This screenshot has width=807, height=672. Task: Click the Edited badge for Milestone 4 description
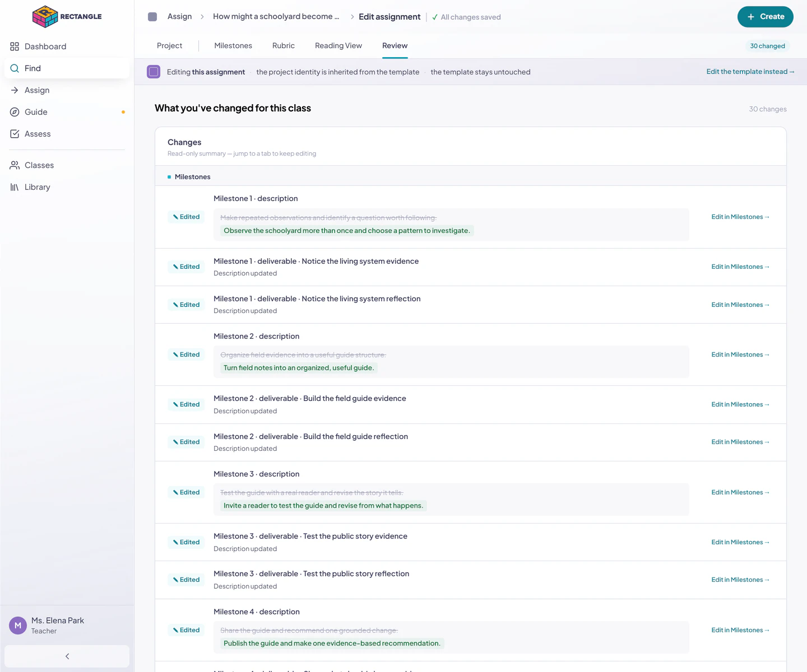[x=186, y=631]
